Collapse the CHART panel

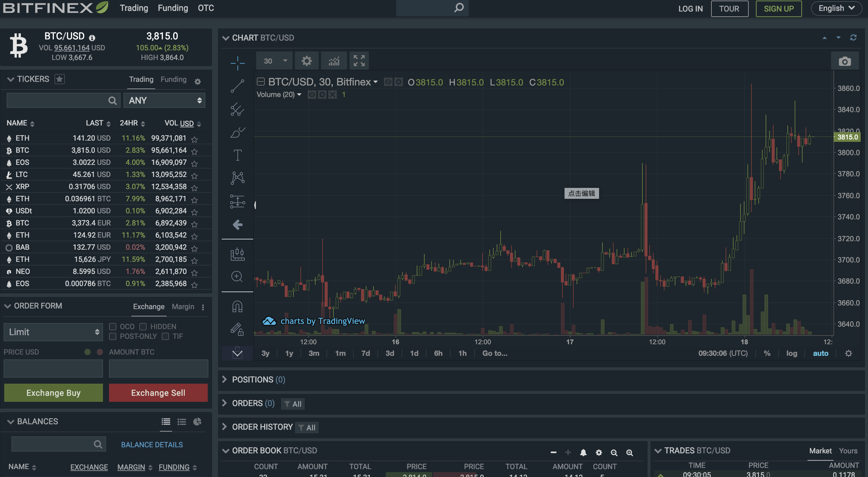[x=225, y=38]
